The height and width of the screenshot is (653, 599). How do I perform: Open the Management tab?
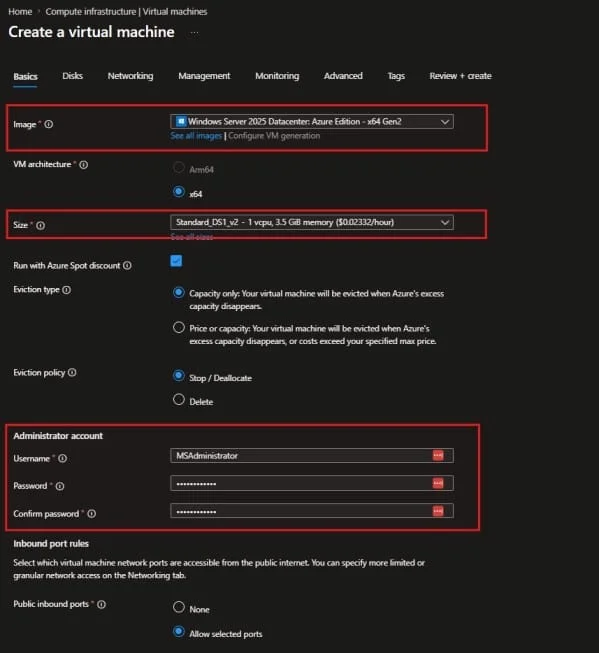[x=204, y=76]
